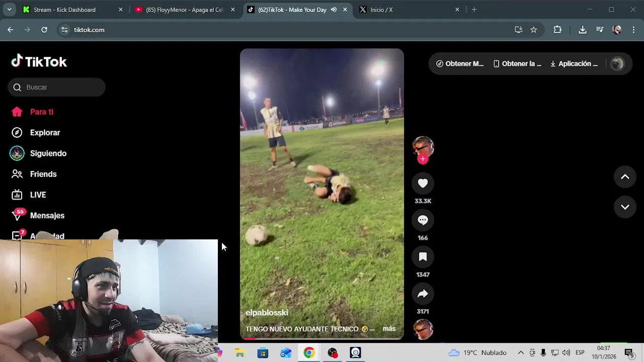Click the ESP language indicator

(580, 353)
